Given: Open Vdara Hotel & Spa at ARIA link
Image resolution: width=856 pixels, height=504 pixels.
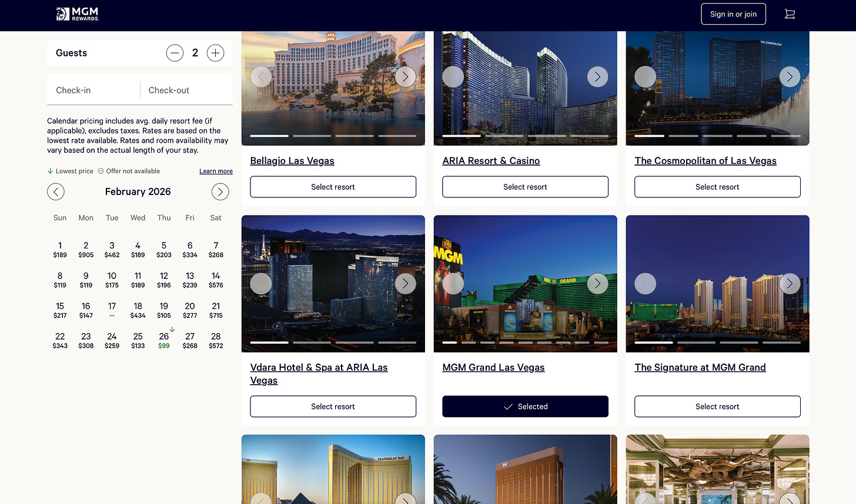Looking at the screenshot, I should coord(319,374).
